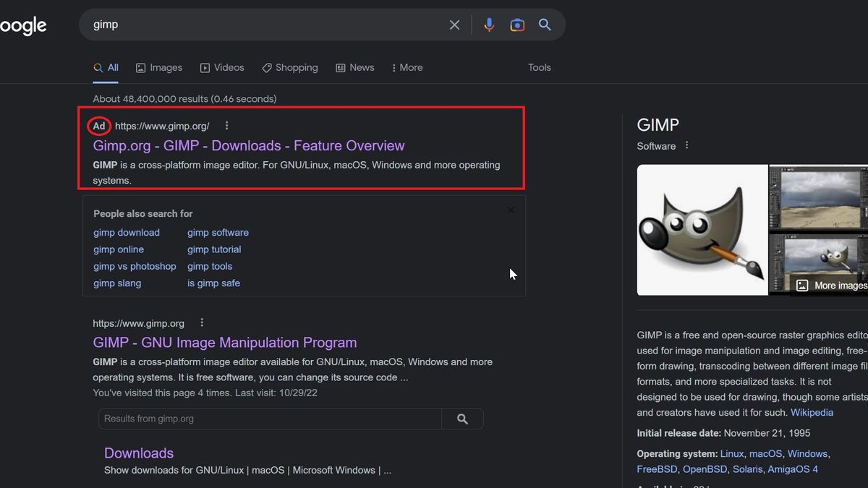Open the More search options dropdown
868x488 pixels.
click(x=407, y=67)
